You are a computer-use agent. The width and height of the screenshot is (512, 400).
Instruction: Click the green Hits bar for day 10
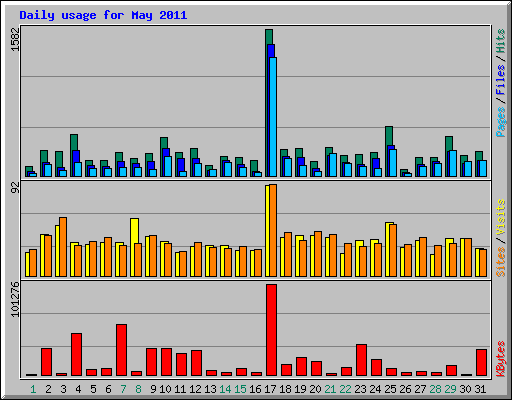(x=164, y=143)
